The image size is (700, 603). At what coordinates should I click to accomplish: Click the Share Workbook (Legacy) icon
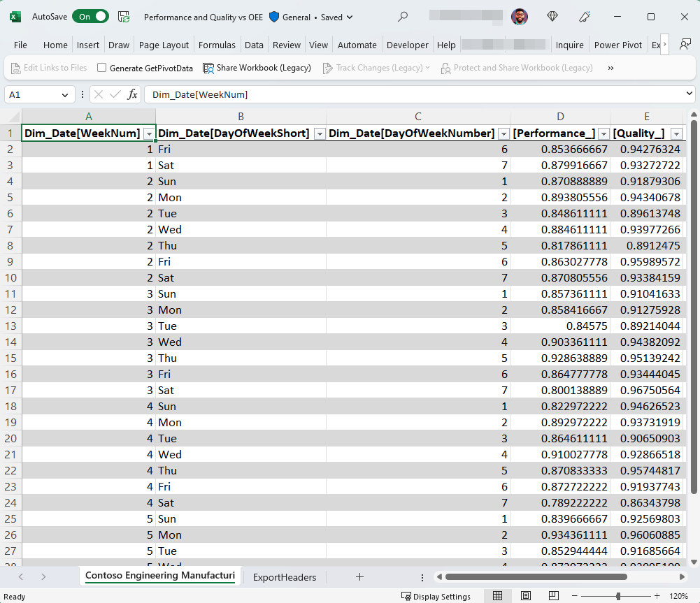click(208, 68)
